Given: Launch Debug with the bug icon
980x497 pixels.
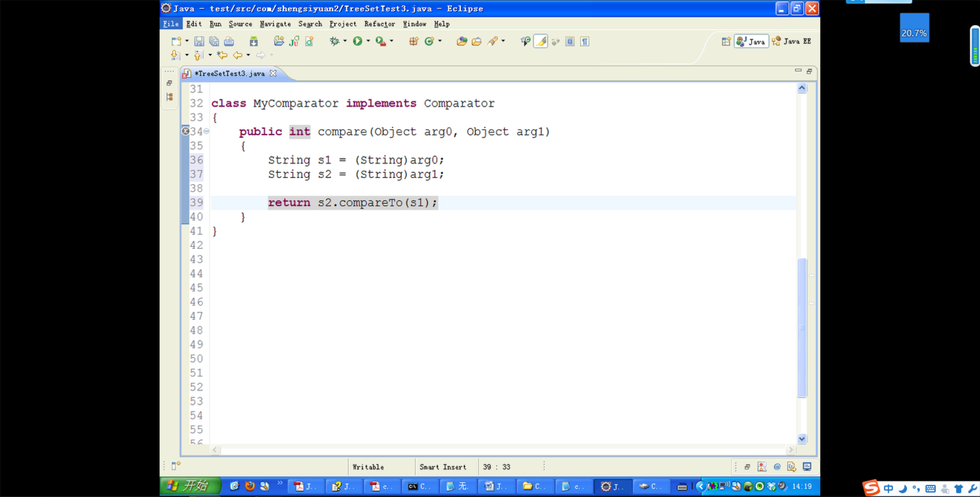Looking at the screenshot, I should click(x=334, y=41).
